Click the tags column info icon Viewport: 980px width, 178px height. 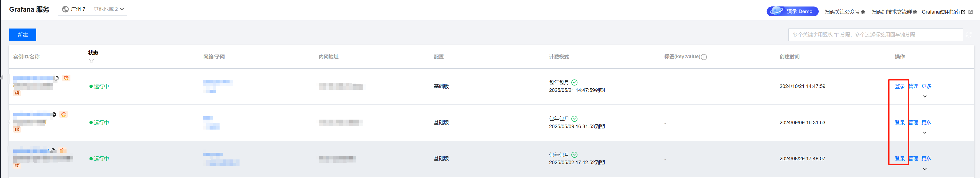point(704,57)
